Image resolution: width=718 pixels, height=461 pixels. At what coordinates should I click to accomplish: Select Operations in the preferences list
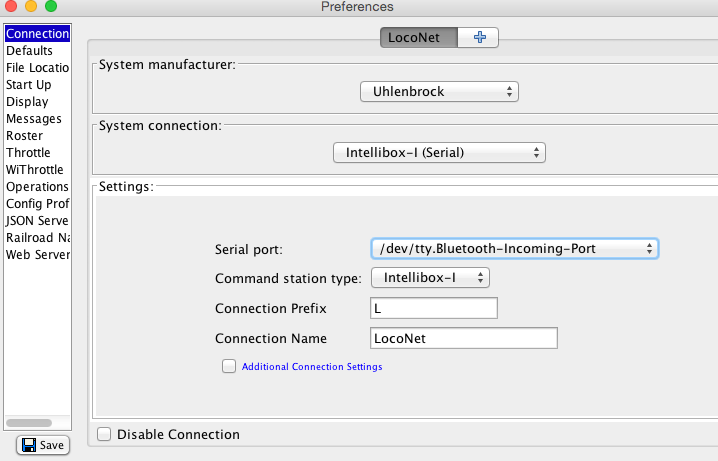37,187
